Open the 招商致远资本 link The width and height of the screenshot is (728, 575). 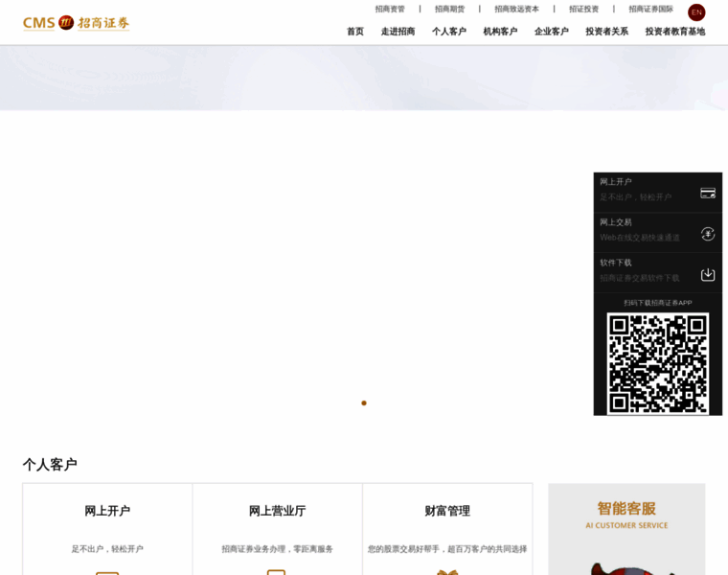pyautogui.click(x=516, y=9)
